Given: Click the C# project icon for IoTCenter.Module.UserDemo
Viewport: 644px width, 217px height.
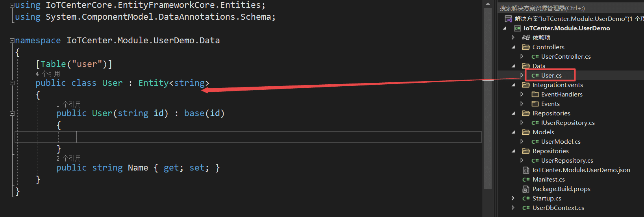Looking at the screenshot, I should pyautogui.click(x=517, y=28).
